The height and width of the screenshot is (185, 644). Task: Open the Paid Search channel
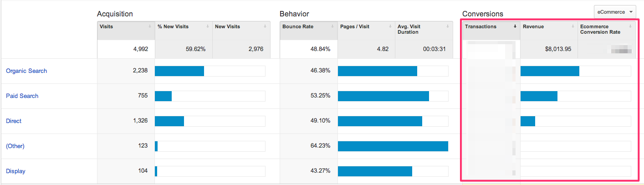[x=22, y=96]
